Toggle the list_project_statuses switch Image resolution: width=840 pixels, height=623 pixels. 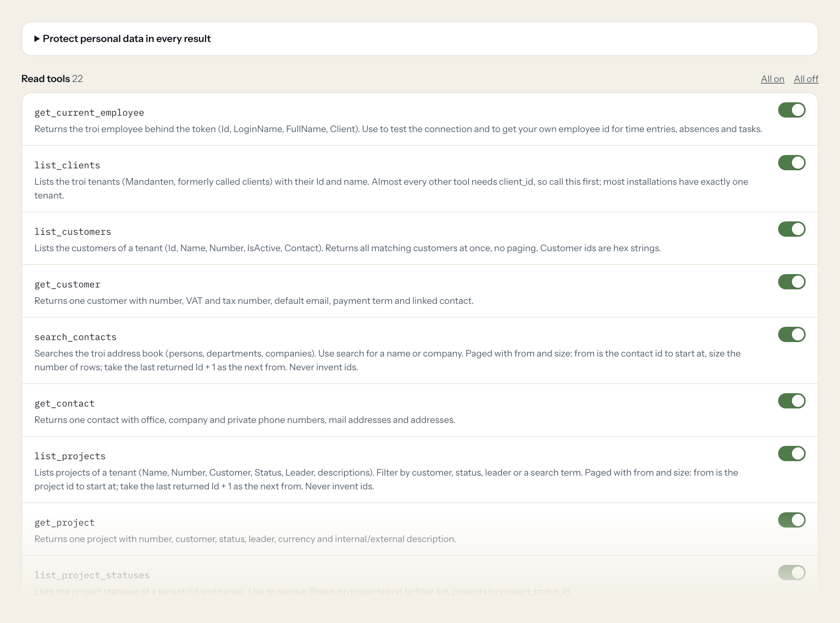point(792,573)
